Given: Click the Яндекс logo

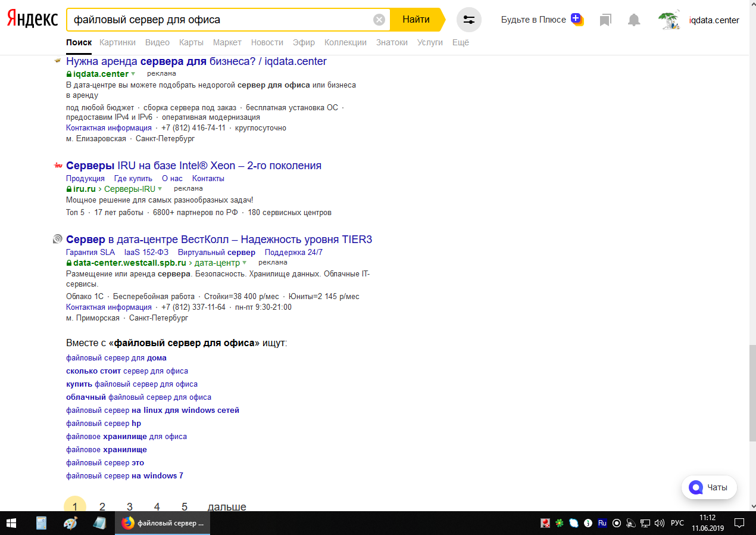Looking at the screenshot, I should click(x=32, y=20).
